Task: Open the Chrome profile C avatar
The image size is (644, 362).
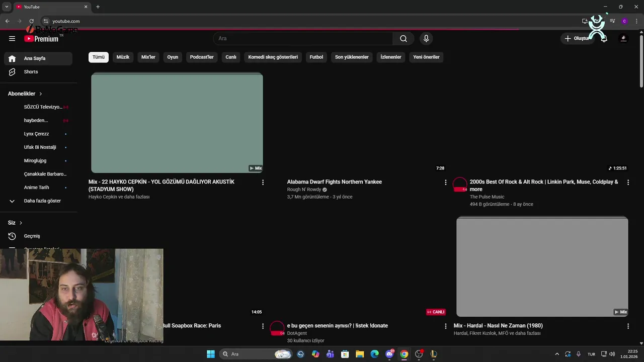Action: [624, 21]
